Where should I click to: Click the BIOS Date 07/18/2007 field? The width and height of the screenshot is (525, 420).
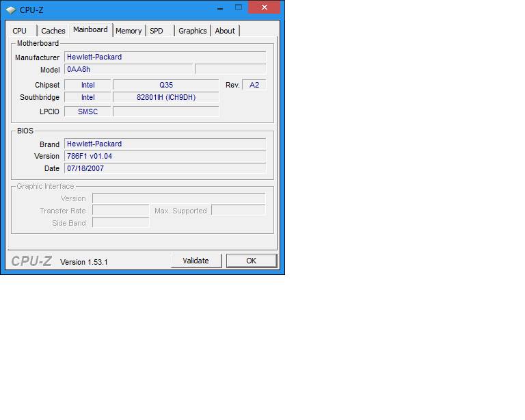point(165,168)
